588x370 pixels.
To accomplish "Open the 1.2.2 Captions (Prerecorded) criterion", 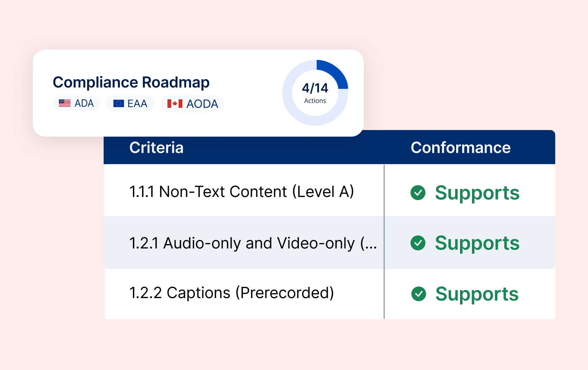I will (x=232, y=293).
